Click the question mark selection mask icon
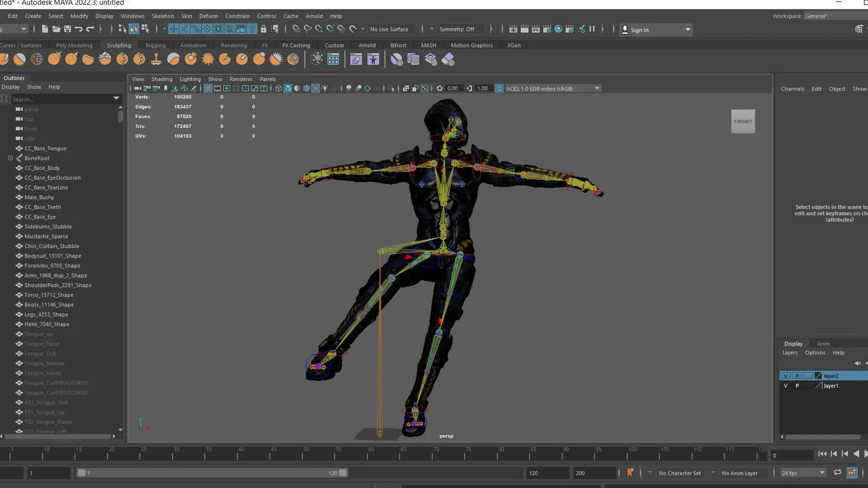Screen dimensions: 868x488 (252, 29)
